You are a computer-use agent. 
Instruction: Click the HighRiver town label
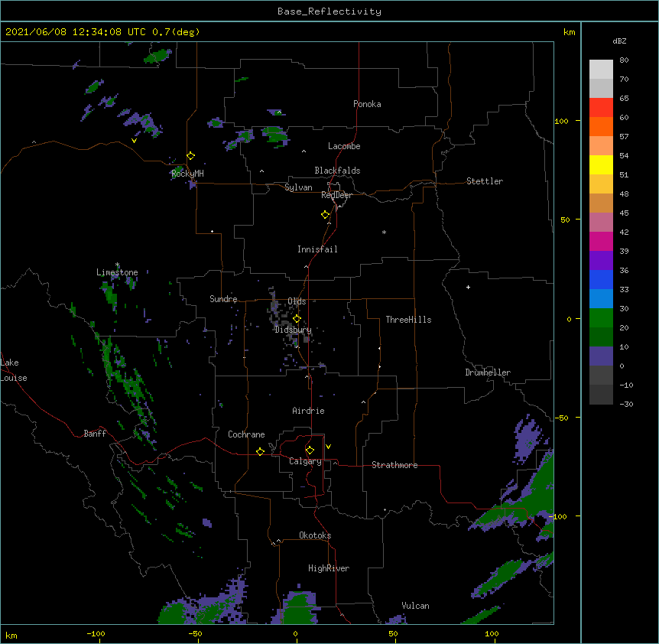(329, 568)
